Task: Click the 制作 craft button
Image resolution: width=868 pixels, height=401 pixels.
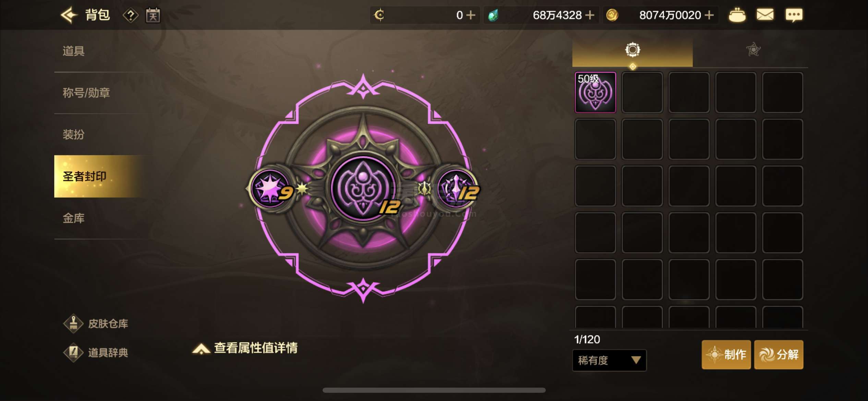Action: point(726,355)
